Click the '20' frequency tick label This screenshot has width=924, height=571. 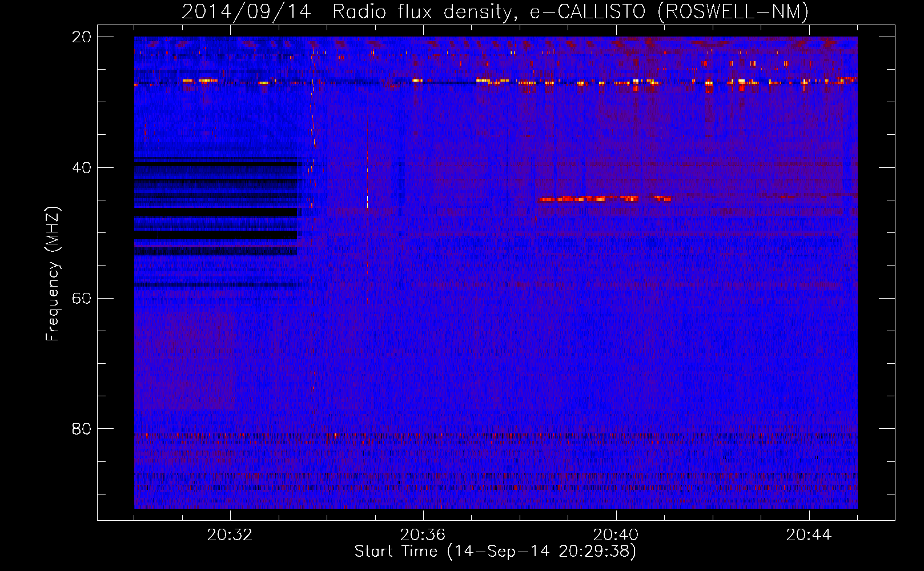[82, 37]
